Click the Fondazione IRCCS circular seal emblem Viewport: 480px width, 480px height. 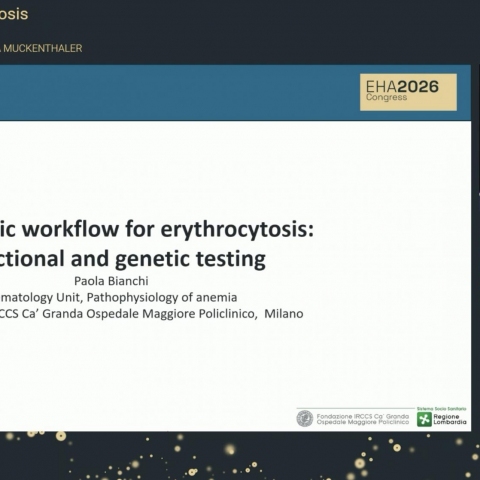[305, 419]
